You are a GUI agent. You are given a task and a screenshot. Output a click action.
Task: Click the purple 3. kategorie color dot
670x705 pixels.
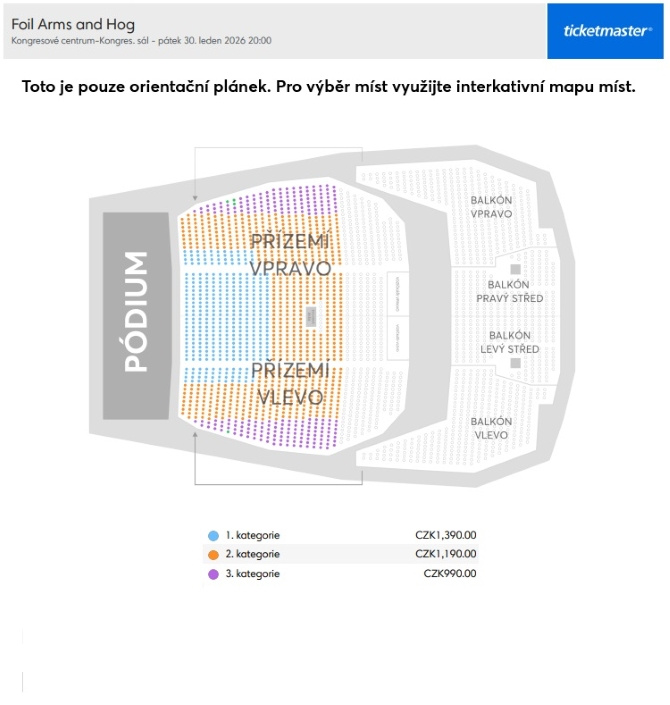213,573
